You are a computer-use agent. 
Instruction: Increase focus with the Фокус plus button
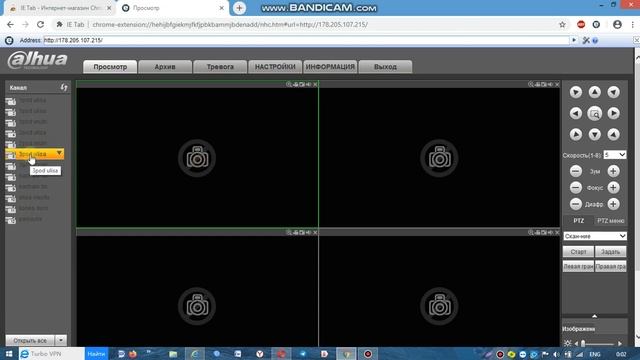613,187
